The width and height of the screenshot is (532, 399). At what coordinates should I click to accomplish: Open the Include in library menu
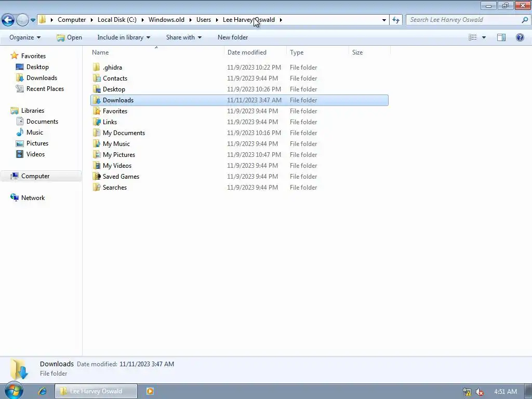(x=124, y=37)
